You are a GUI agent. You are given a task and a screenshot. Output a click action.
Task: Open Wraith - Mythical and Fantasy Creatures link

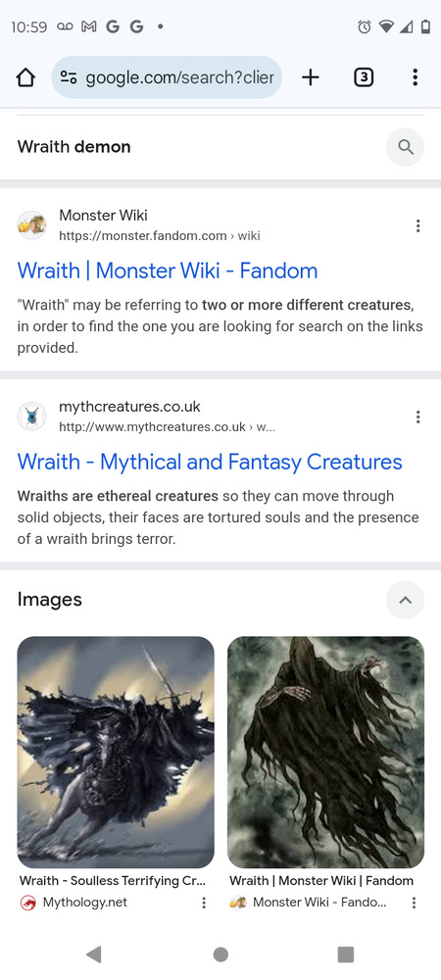click(210, 462)
